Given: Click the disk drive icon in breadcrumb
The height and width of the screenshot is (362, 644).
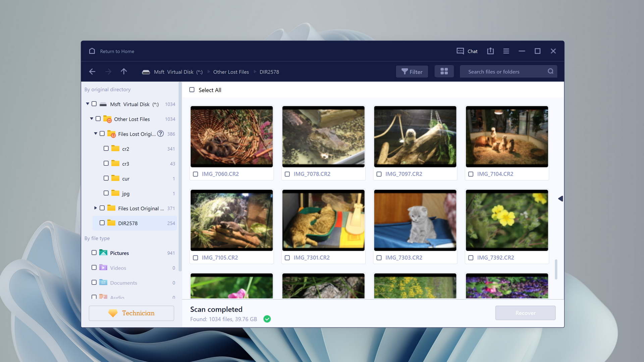Looking at the screenshot, I should pos(146,72).
